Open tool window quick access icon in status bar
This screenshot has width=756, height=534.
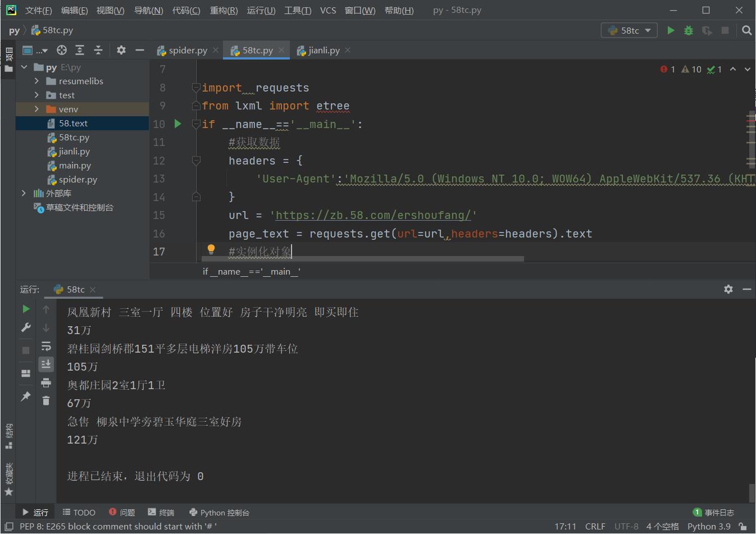coord(9,526)
